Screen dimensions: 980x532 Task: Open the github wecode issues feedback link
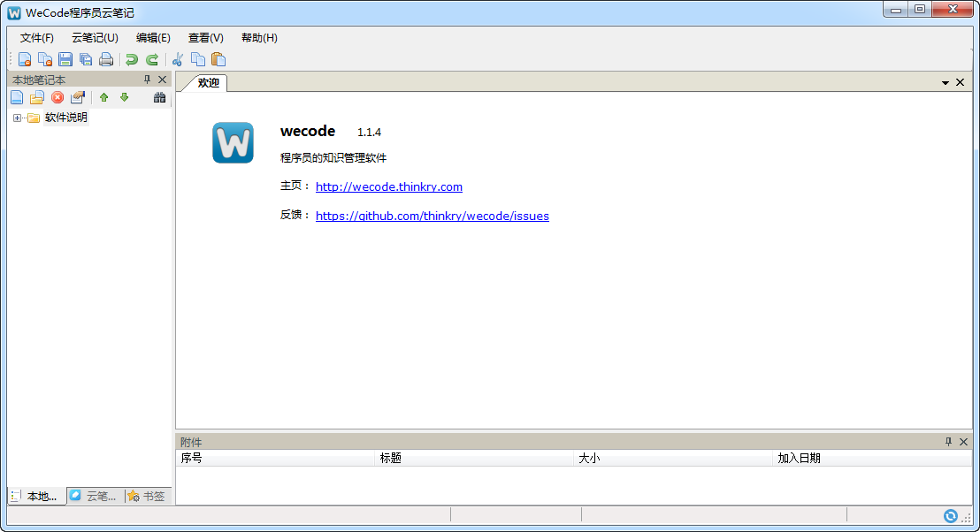[432, 216]
